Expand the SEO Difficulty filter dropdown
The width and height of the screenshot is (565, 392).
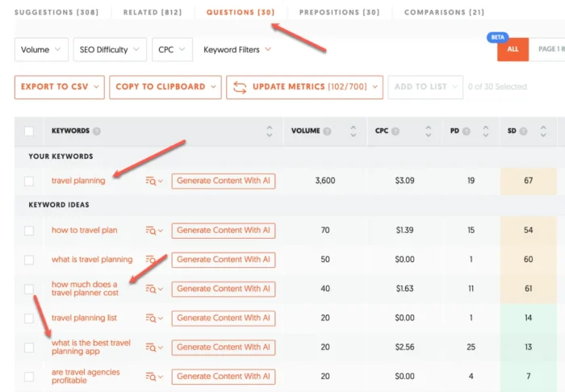pyautogui.click(x=110, y=50)
